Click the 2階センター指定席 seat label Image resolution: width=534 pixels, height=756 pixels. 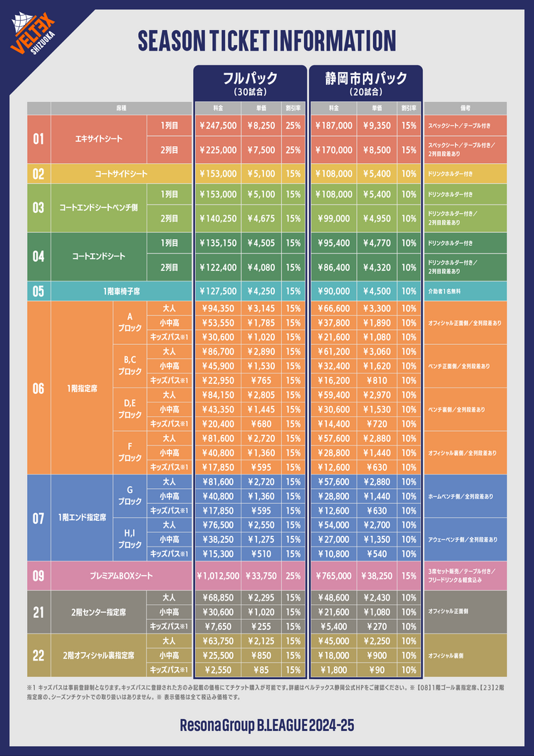tap(98, 612)
